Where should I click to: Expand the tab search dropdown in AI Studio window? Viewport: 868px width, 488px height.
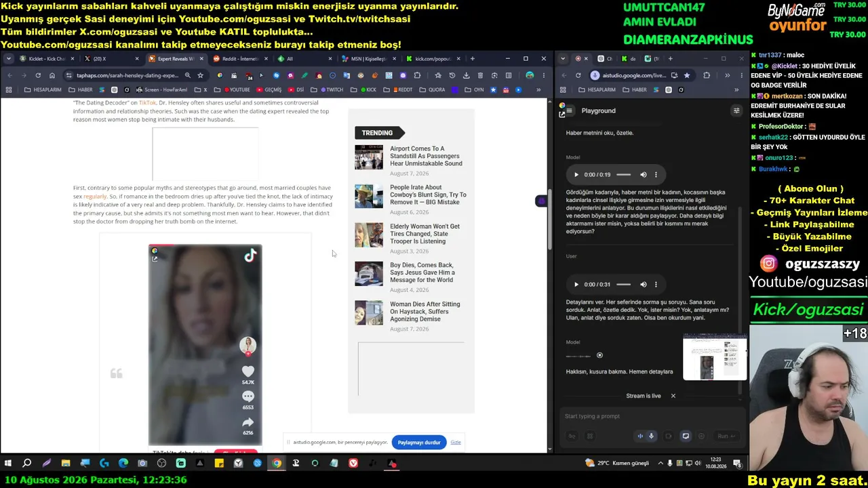point(563,59)
